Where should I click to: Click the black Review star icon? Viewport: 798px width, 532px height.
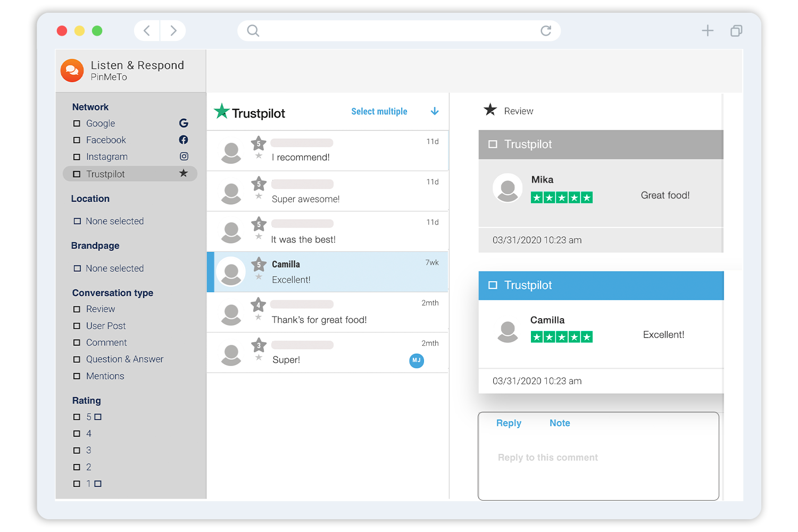point(490,110)
